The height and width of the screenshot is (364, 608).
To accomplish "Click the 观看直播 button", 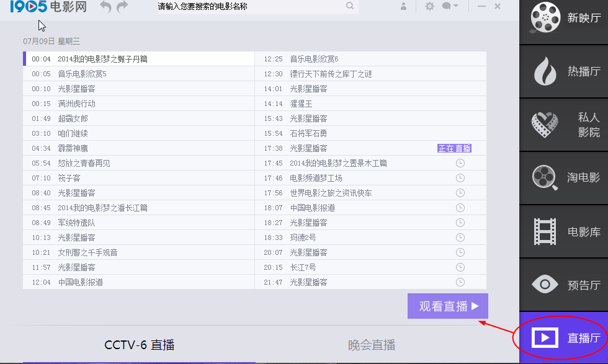I will coord(448,306).
